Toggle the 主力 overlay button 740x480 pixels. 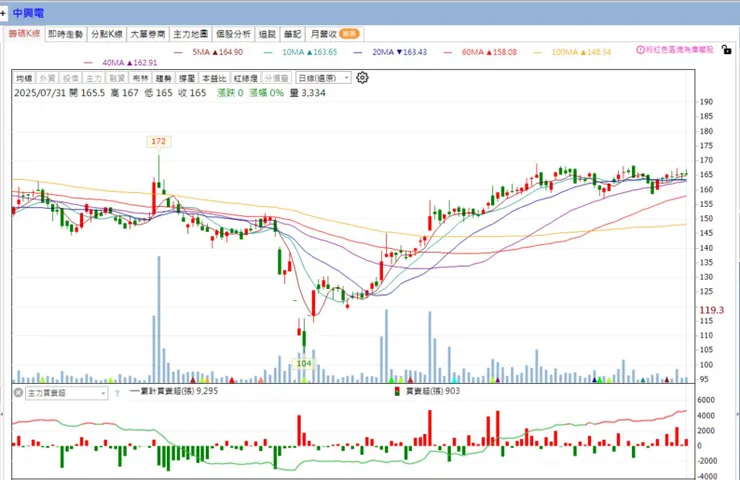click(93, 78)
